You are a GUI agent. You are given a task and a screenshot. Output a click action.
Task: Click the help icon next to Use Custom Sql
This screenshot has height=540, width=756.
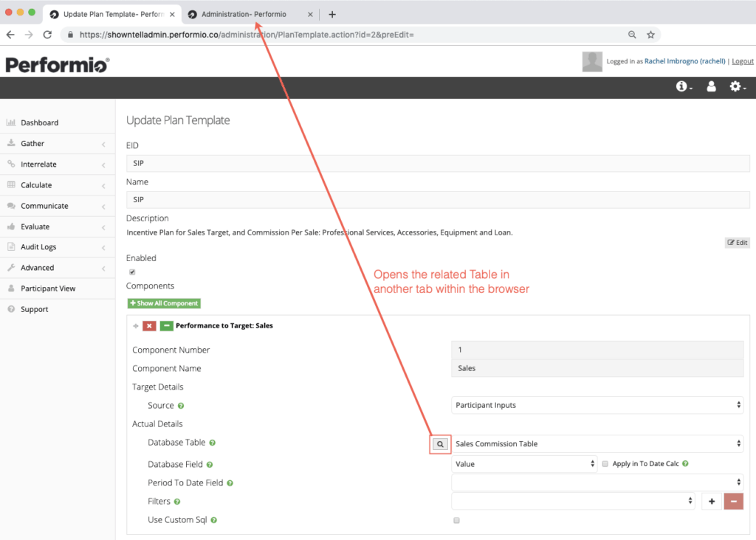[x=213, y=520]
